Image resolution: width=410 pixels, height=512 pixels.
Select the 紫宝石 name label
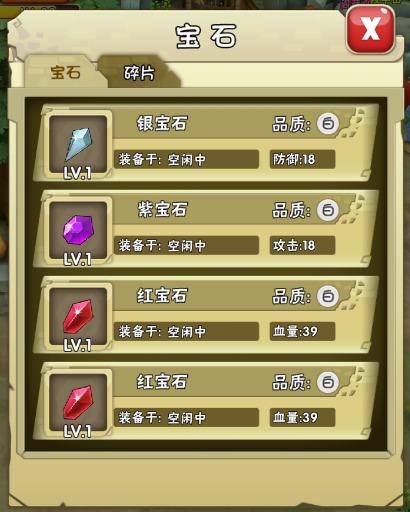point(162,209)
